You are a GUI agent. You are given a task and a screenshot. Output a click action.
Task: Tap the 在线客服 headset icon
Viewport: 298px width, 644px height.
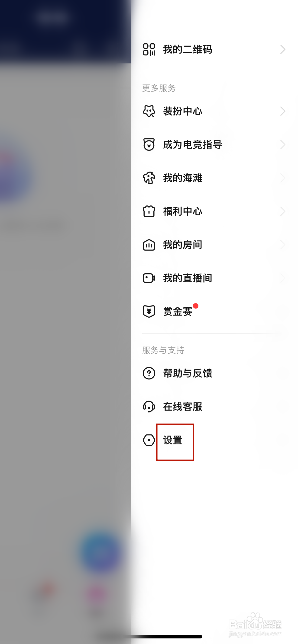pyautogui.click(x=149, y=407)
